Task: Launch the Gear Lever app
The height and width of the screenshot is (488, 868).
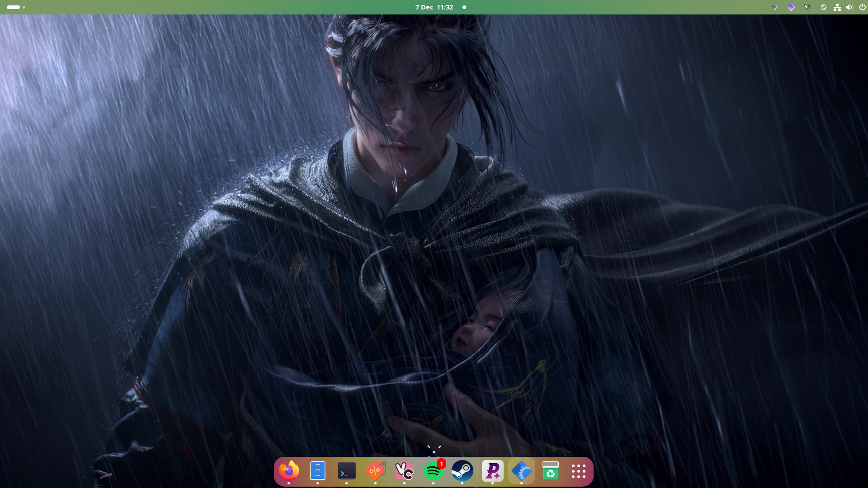Action: pos(522,471)
